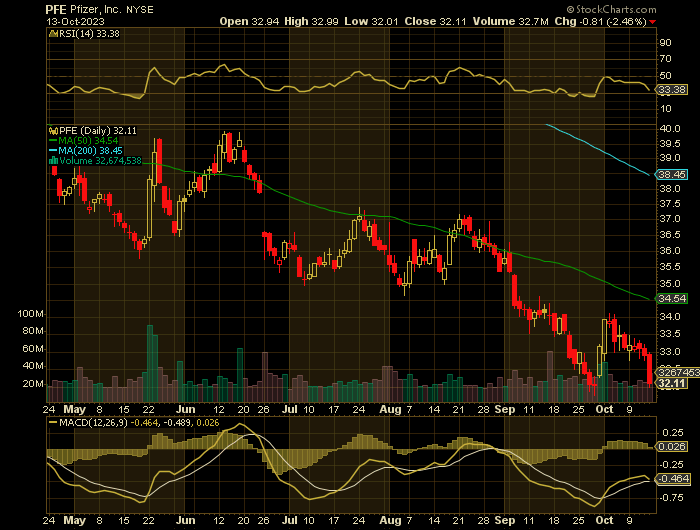Viewport: 700px width, 530px height.
Task: Click the 'Pfizer, Inc.' company name
Action: coord(96,9)
